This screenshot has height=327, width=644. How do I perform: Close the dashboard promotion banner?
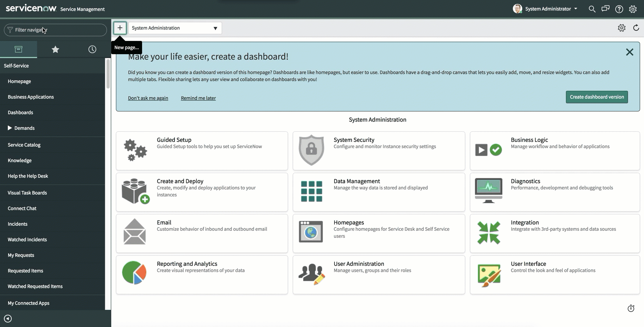(x=630, y=52)
